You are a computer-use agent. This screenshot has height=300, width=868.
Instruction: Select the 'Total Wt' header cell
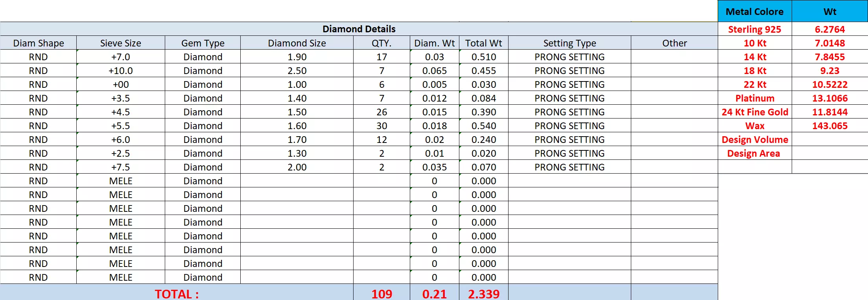(x=483, y=43)
